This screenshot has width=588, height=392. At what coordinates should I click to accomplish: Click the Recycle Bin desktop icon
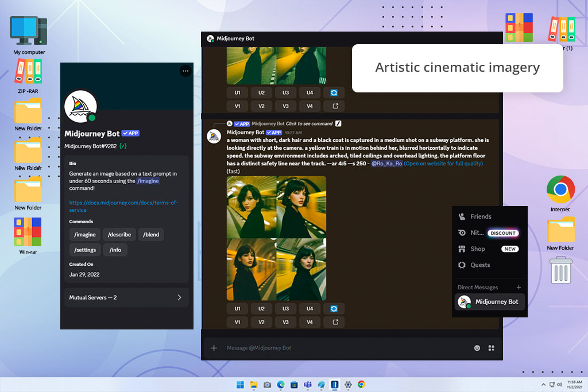point(561,270)
